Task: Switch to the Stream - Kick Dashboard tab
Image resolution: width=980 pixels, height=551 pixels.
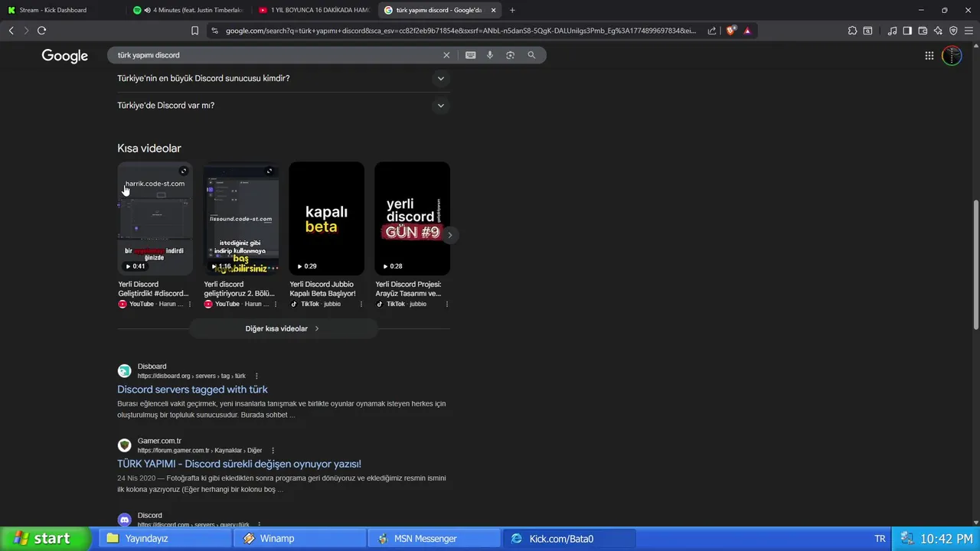Action: click(61, 10)
